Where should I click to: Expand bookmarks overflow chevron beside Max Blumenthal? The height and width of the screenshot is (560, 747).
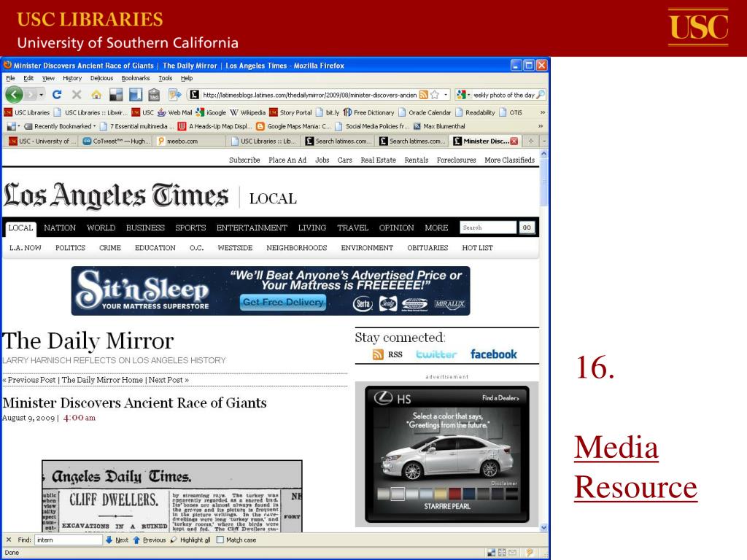541,126
